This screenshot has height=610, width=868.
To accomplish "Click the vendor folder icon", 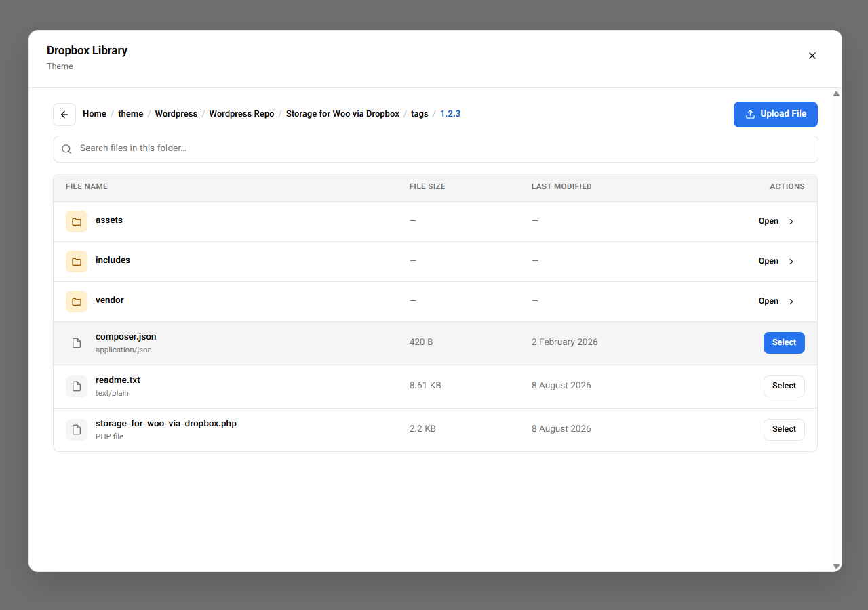I will (77, 302).
